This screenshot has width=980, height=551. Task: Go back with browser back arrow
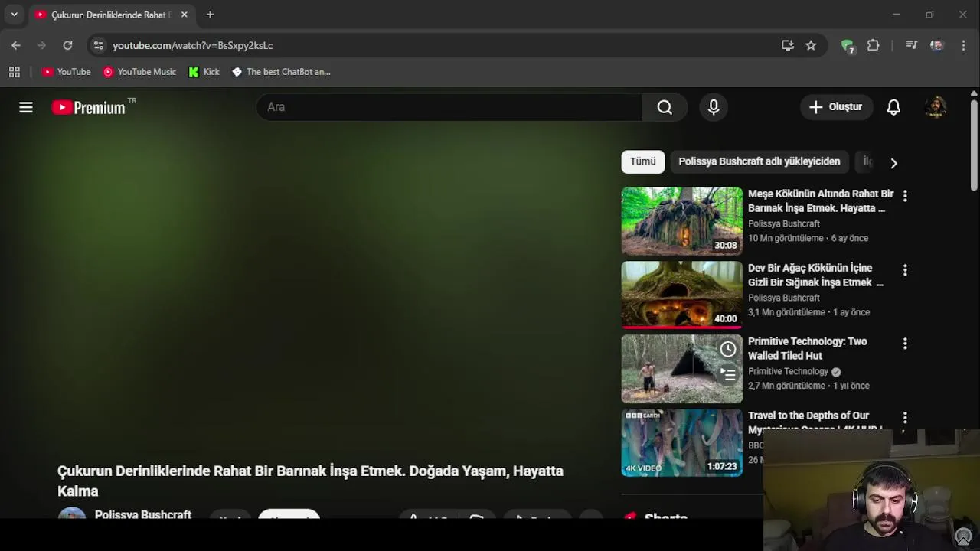tap(16, 45)
